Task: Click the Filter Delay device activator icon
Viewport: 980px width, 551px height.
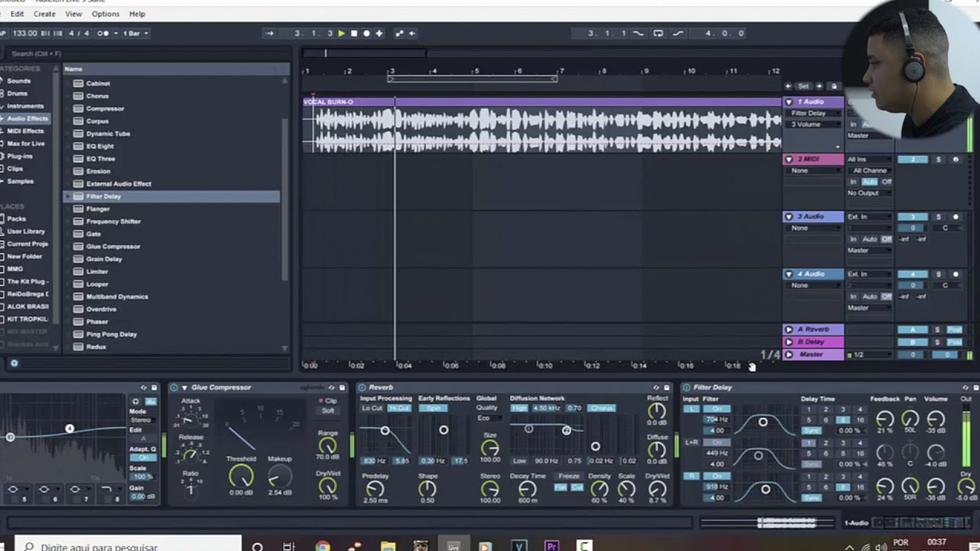Action: pyautogui.click(x=686, y=388)
